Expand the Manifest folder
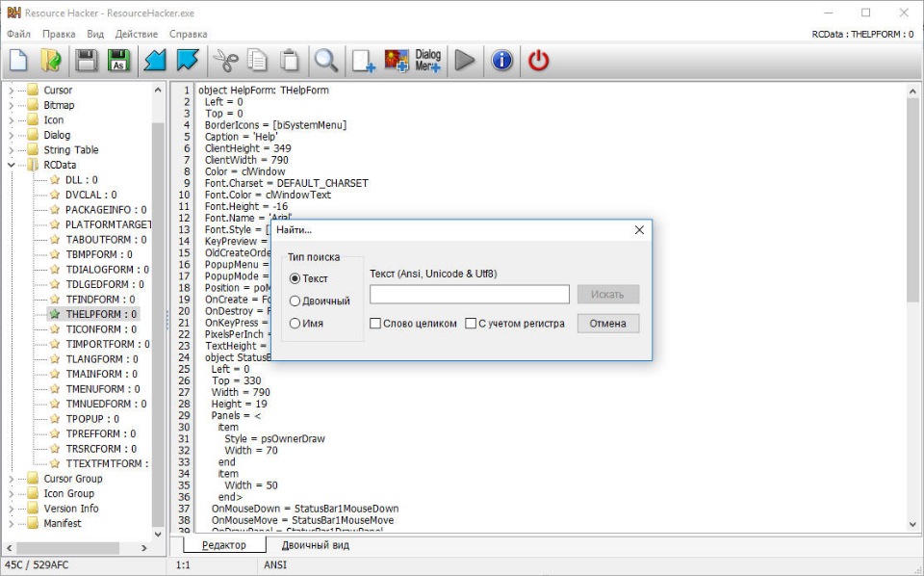Image resolution: width=924 pixels, height=576 pixels. pyautogui.click(x=11, y=524)
